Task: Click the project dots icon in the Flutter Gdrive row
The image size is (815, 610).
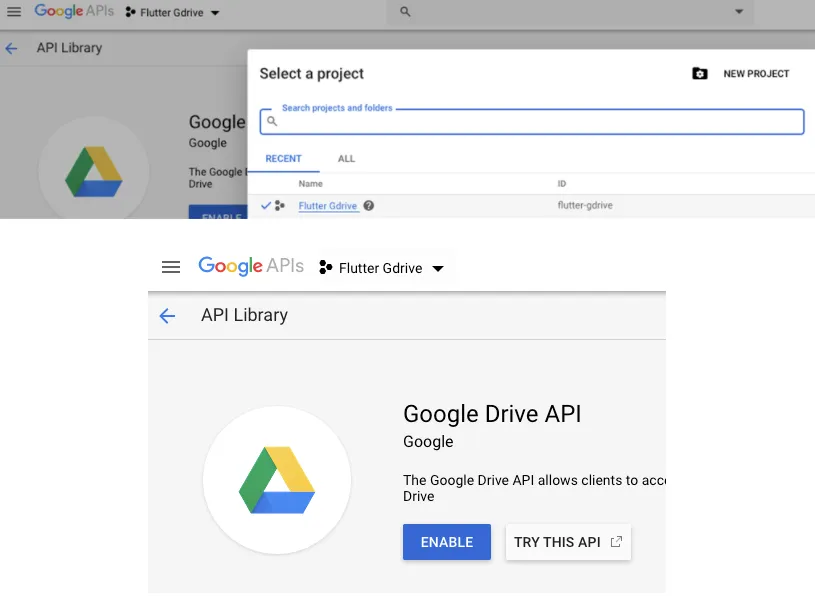Action: tap(280, 205)
